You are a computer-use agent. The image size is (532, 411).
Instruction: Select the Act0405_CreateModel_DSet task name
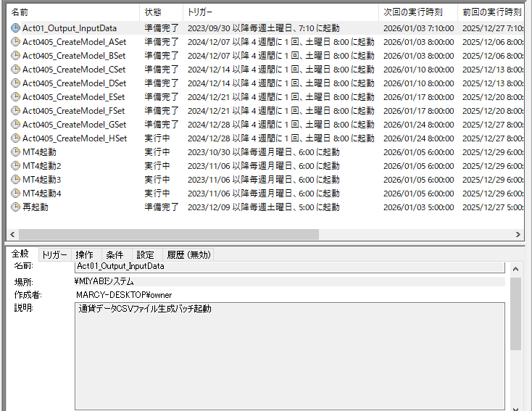75,83
